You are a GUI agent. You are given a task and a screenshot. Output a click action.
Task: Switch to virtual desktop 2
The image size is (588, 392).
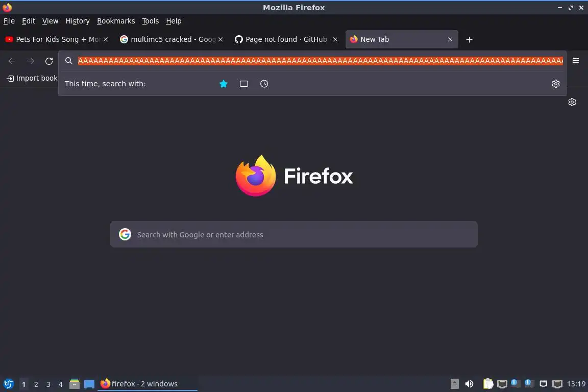(x=36, y=384)
